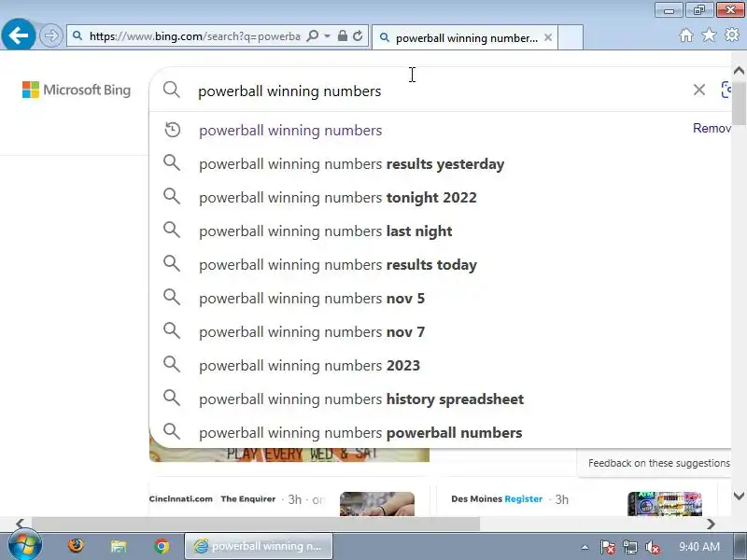Click the Play Every Wed & Sat image
The image size is (747, 560).
[x=289, y=455]
